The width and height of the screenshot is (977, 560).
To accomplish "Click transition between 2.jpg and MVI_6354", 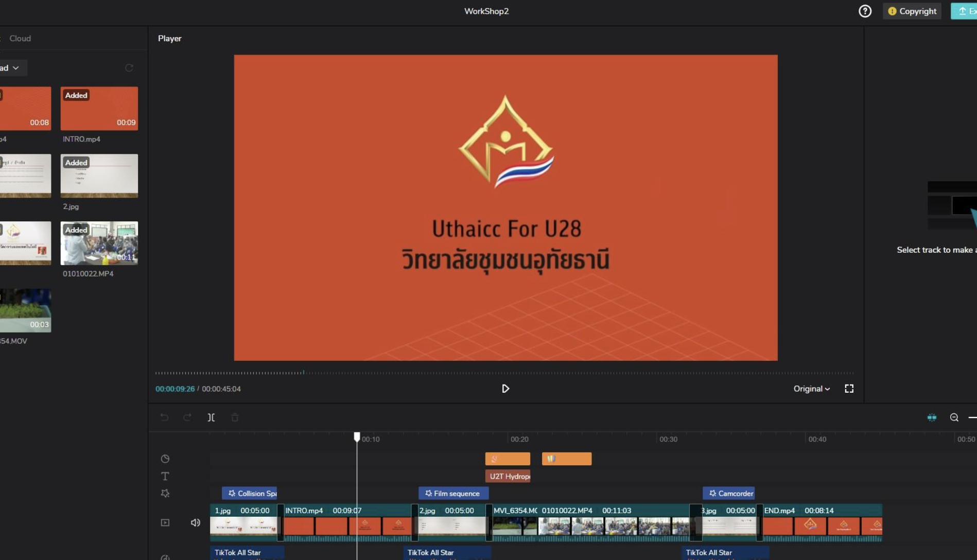I will (x=489, y=522).
